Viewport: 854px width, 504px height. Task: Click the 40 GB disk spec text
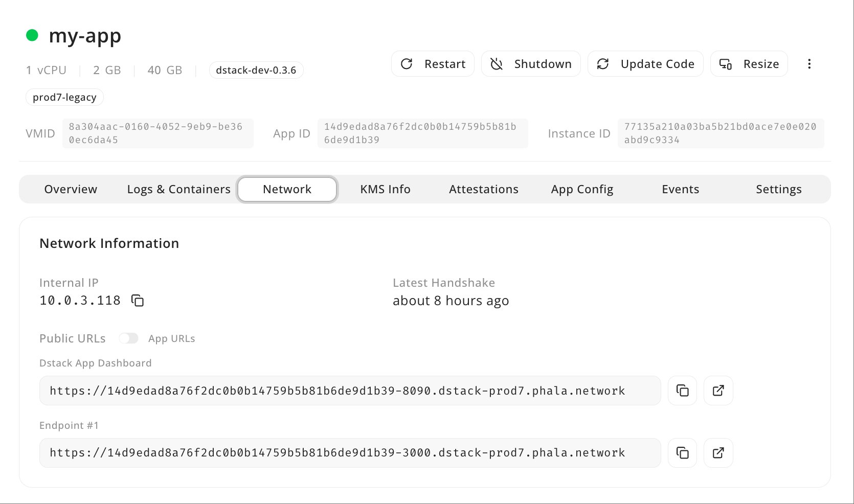point(165,70)
